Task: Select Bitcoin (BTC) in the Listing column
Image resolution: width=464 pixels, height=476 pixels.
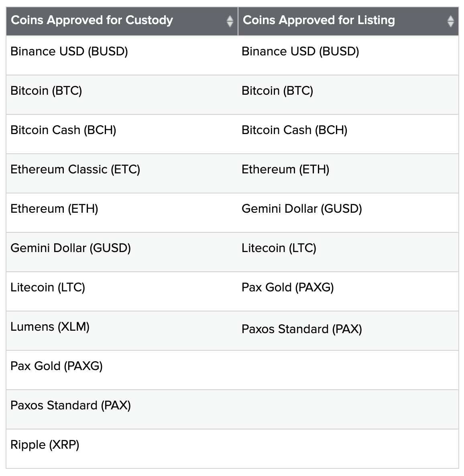Action: [277, 91]
